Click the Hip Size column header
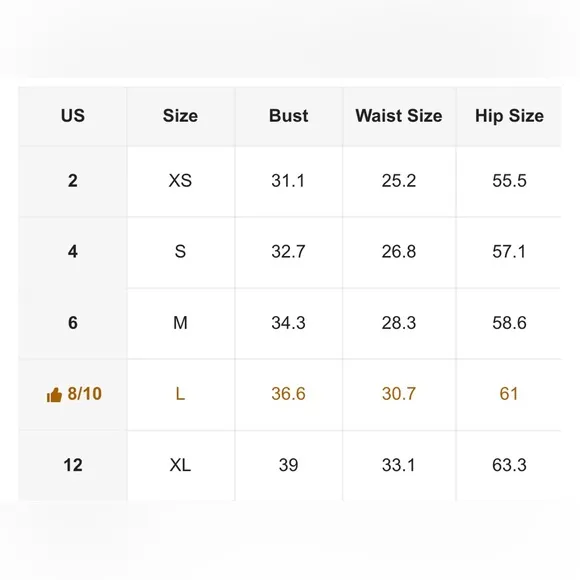 coord(509,116)
